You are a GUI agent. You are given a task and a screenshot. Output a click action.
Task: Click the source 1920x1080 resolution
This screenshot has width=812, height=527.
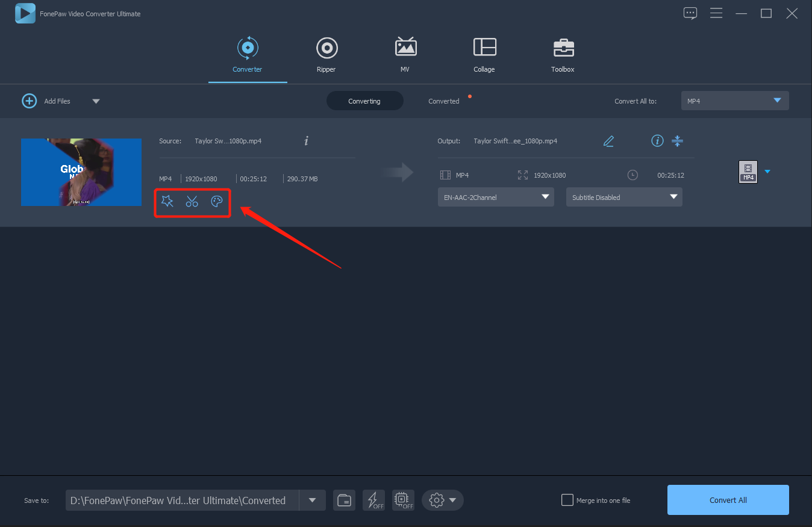[x=201, y=179]
